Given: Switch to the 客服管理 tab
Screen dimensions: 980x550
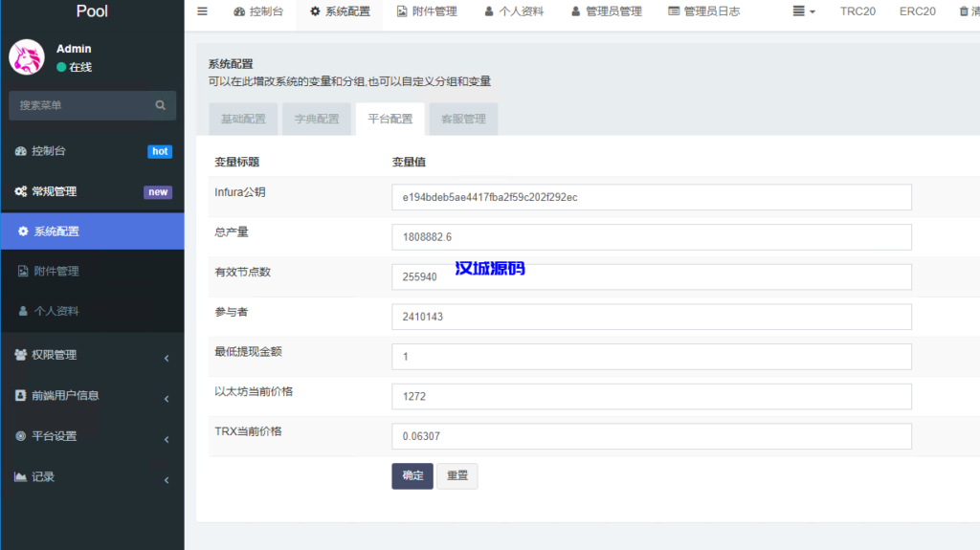Looking at the screenshot, I should [464, 119].
